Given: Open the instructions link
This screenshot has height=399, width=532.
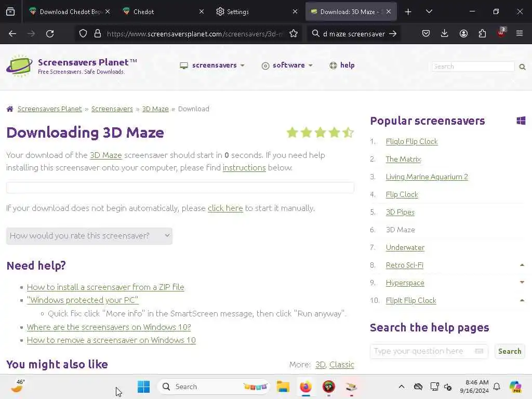Looking at the screenshot, I should pyautogui.click(x=244, y=168).
